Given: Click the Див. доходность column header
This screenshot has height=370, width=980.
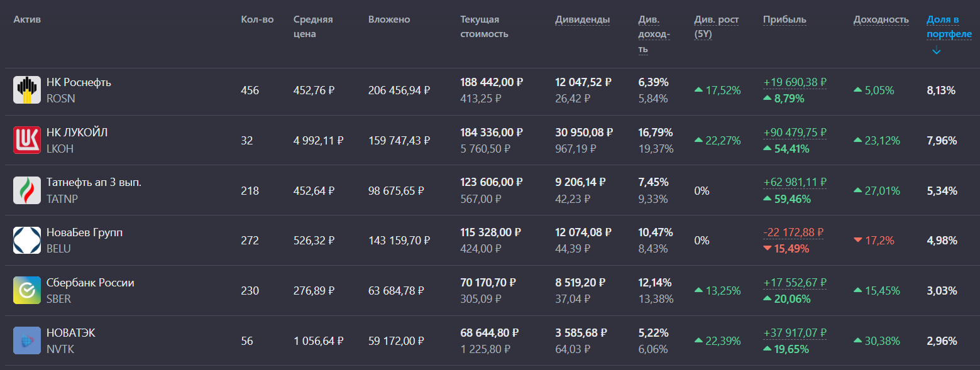Looking at the screenshot, I should tap(654, 34).
